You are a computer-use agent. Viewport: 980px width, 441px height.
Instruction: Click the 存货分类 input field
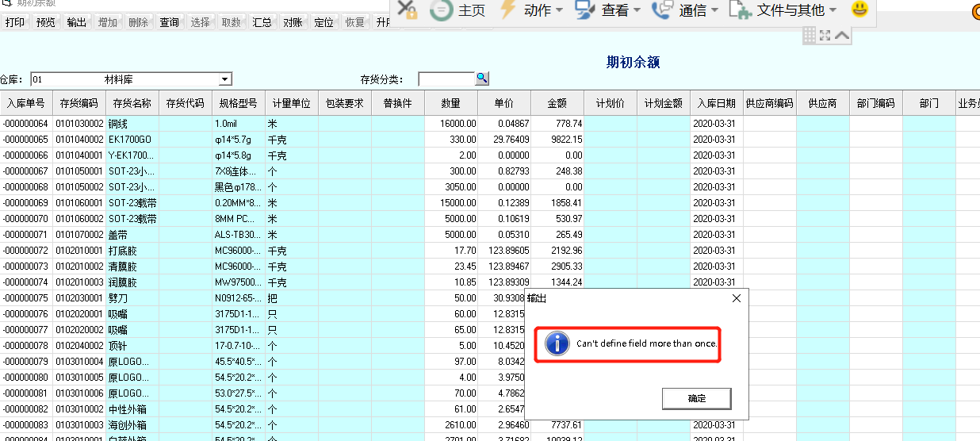[446, 79]
